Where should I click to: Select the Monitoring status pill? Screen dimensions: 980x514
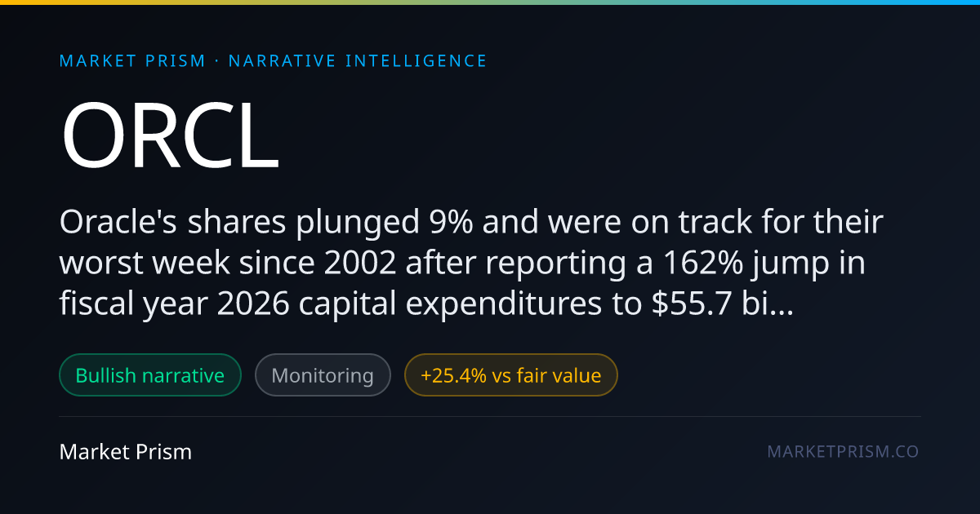[x=323, y=375]
